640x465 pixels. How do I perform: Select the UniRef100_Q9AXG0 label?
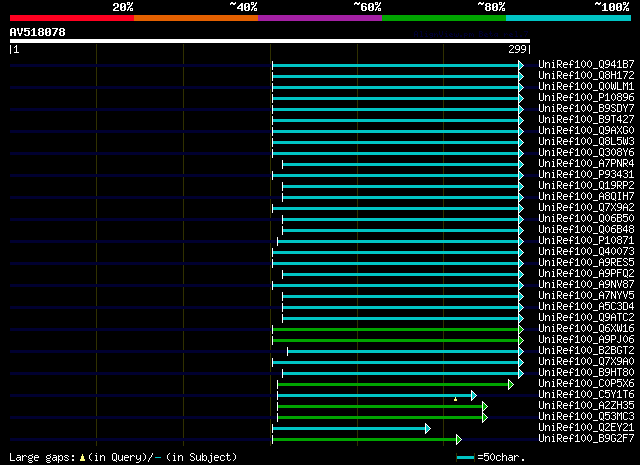(586, 130)
